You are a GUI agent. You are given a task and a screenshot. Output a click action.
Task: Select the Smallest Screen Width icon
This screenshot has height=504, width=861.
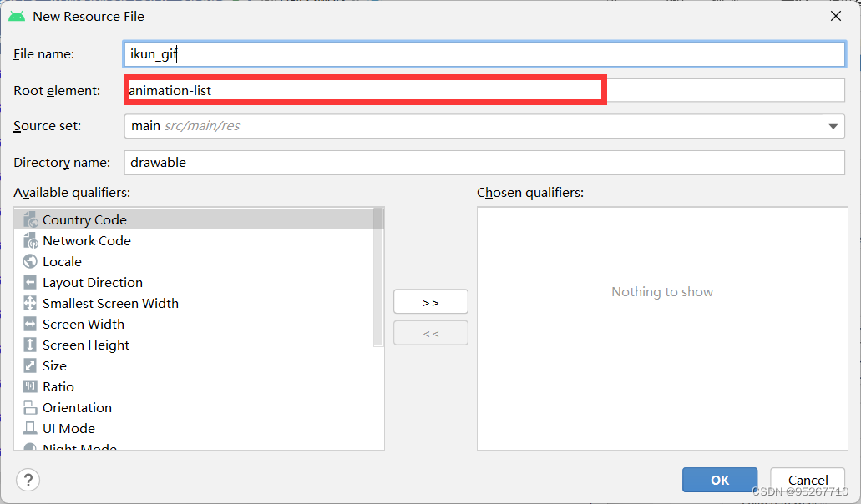30,303
